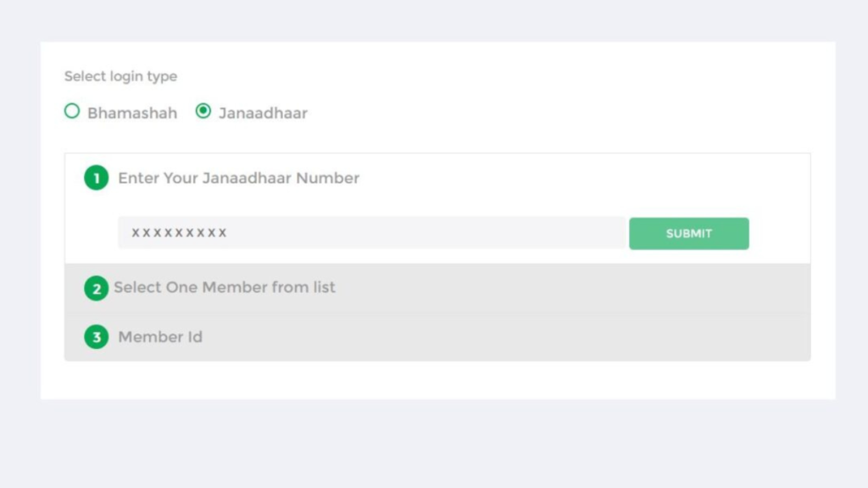Expand the Select One Member from list section
868x488 pixels.
[437, 288]
